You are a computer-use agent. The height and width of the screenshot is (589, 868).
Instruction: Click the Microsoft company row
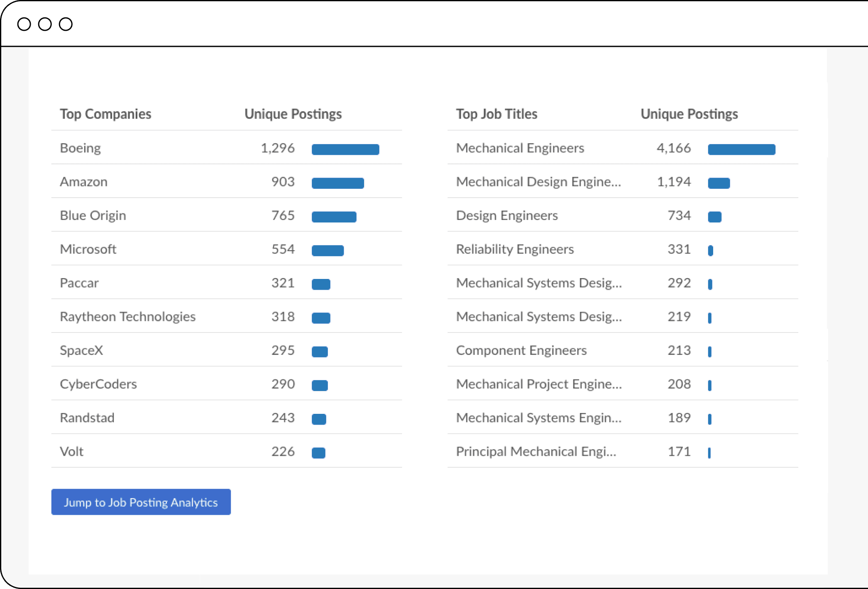pos(227,249)
